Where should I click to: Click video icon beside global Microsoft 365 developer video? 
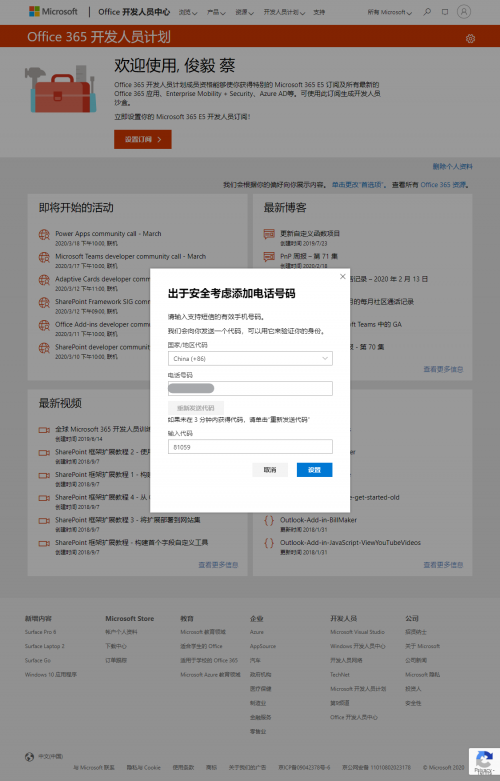point(44,430)
